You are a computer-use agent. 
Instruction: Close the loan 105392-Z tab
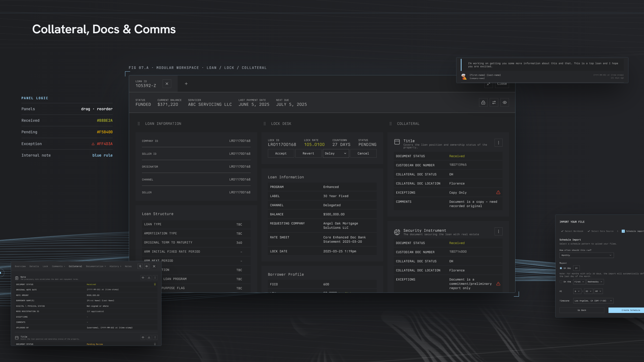click(167, 84)
